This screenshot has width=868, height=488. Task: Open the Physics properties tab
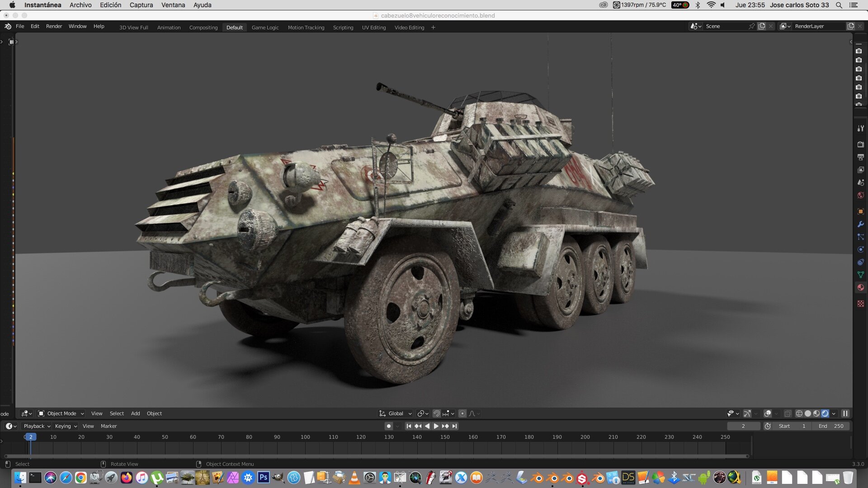[x=860, y=249]
